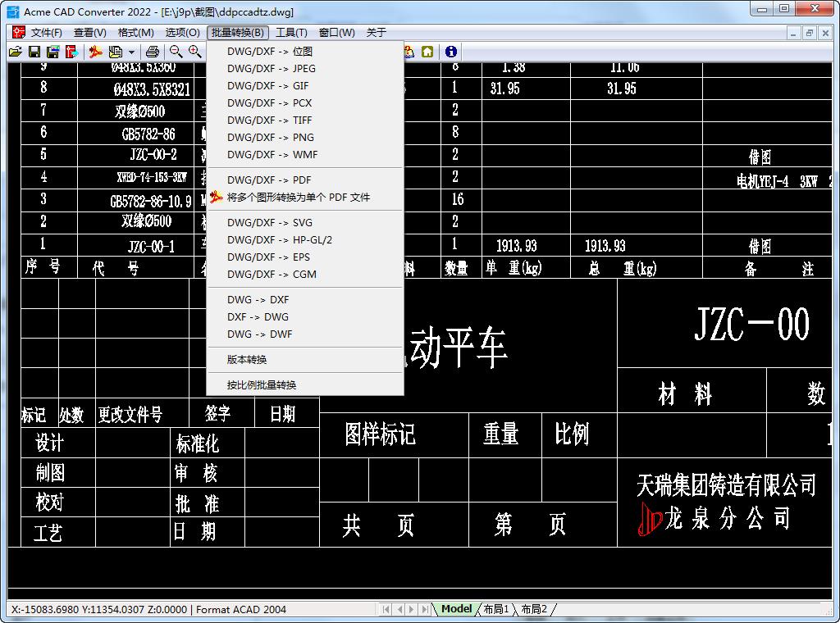
Task: Select 将多个图形转换为单个 PDF 文件
Action: [x=305, y=197]
